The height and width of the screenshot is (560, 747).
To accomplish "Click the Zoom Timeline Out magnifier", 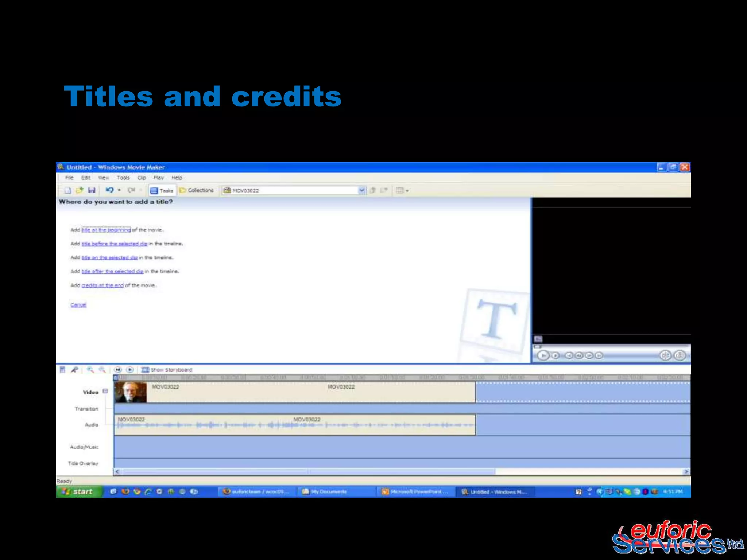I will tap(102, 370).
